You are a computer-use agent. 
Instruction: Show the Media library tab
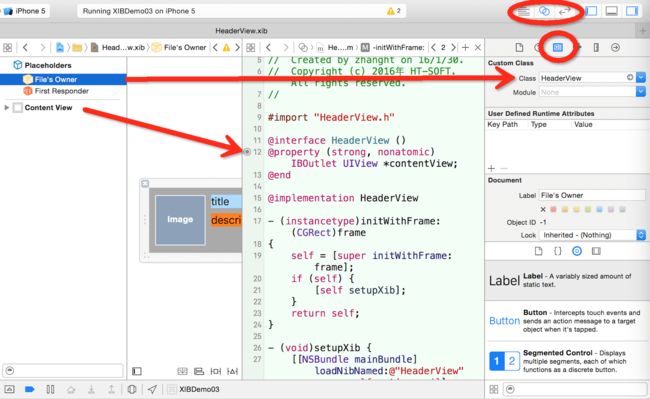(x=596, y=251)
